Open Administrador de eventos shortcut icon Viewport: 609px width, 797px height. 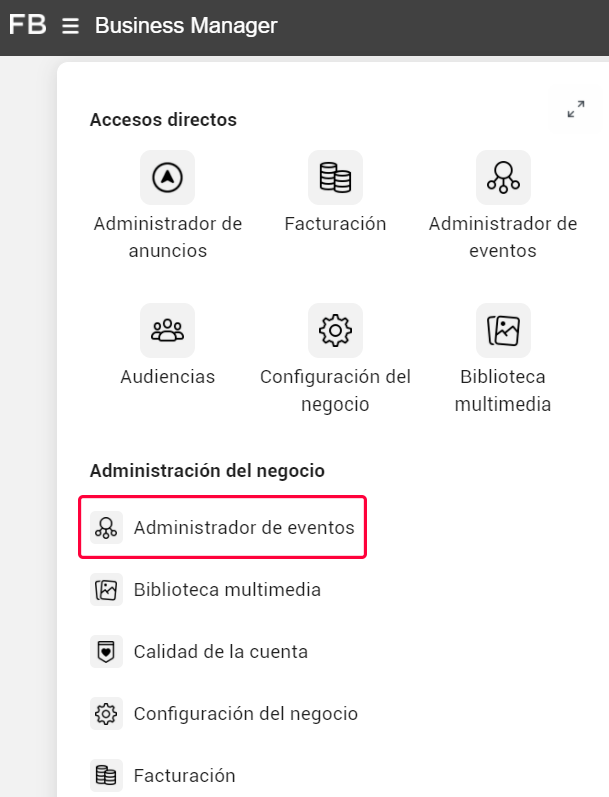(x=503, y=177)
